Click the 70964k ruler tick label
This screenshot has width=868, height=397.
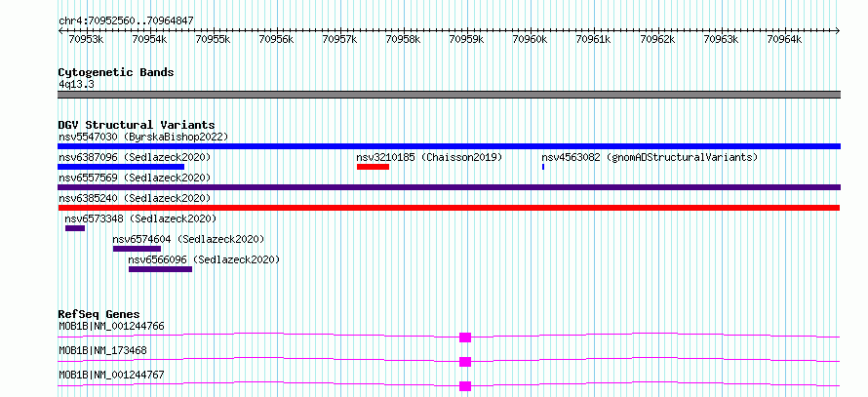[x=784, y=40]
